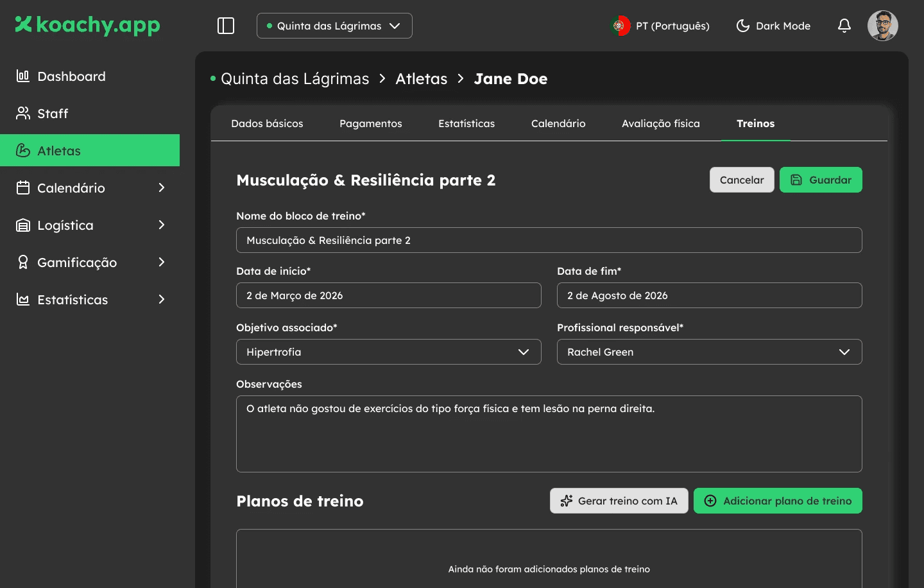Click the plus circle icon on Adicionar plano
This screenshot has height=588, width=924.
coord(710,501)
